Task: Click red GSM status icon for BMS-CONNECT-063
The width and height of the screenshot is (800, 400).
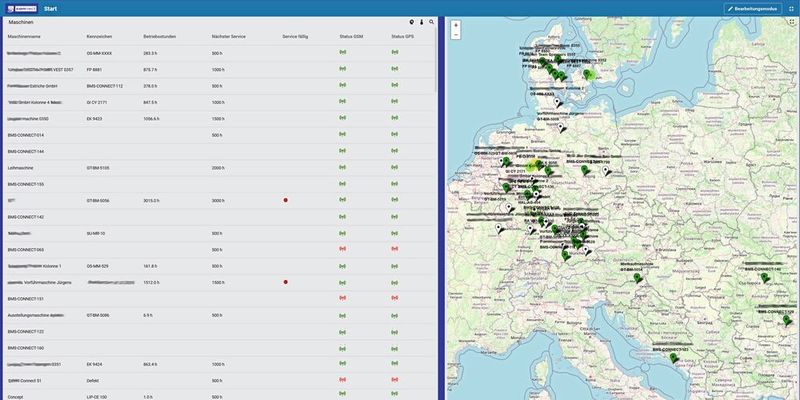Action: (x=342, y=249)
